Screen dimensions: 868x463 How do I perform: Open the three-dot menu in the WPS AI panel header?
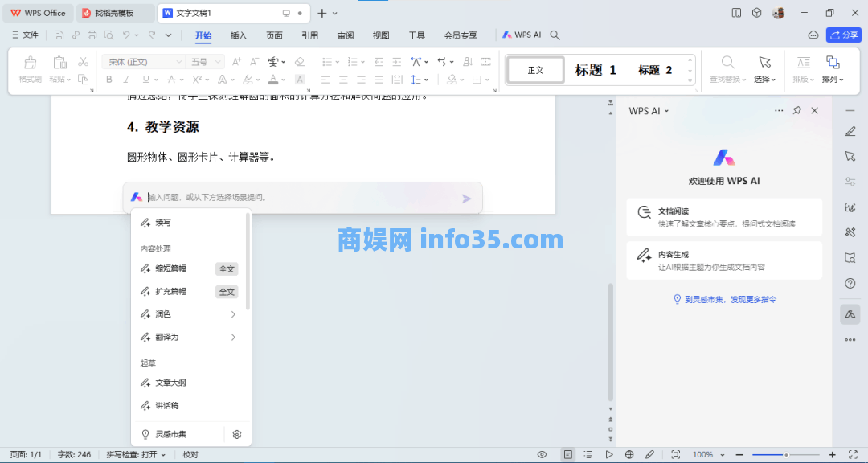tap(779, 110)
